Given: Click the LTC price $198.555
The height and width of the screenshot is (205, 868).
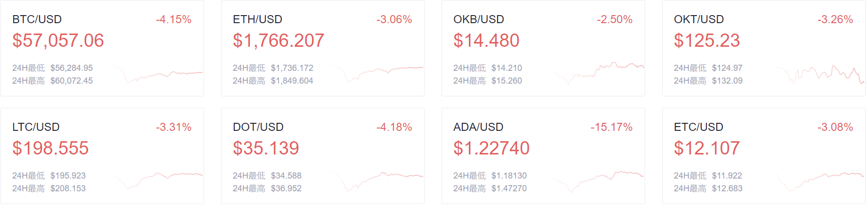Looking at the screenshot, I should 50,148.
